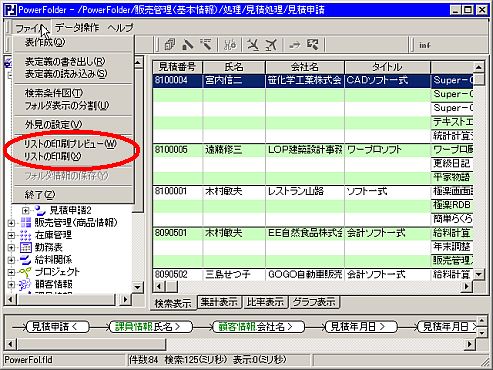Select the 三島せつ子 name cell
493x370 pixels.
click(x=234, y=275)
